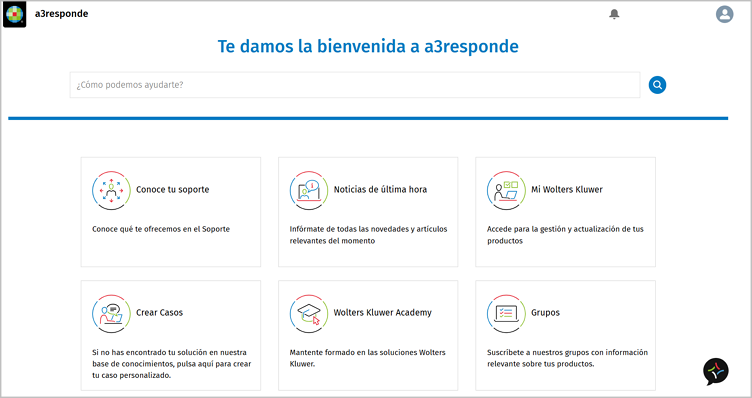752x398 pixels.
Task: Open the 'Conoce tu soporte' title link
Action: 173,189
